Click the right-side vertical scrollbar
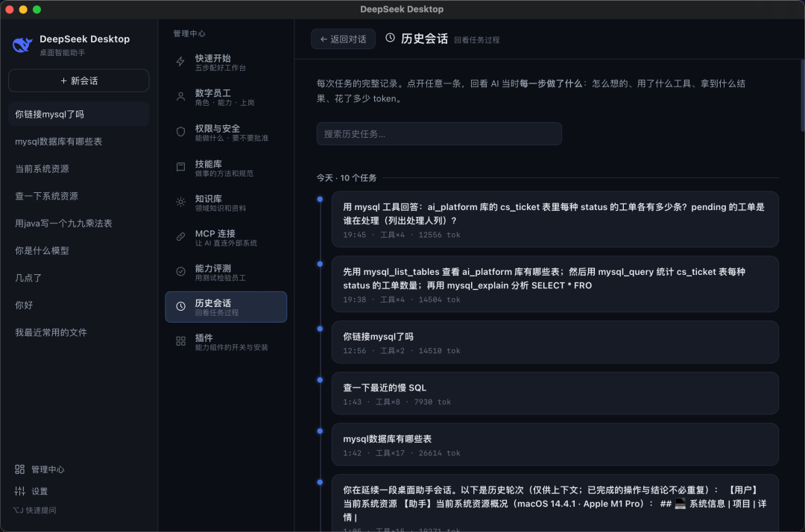Screen dimensions: 805x532 (x=803, y=95)
